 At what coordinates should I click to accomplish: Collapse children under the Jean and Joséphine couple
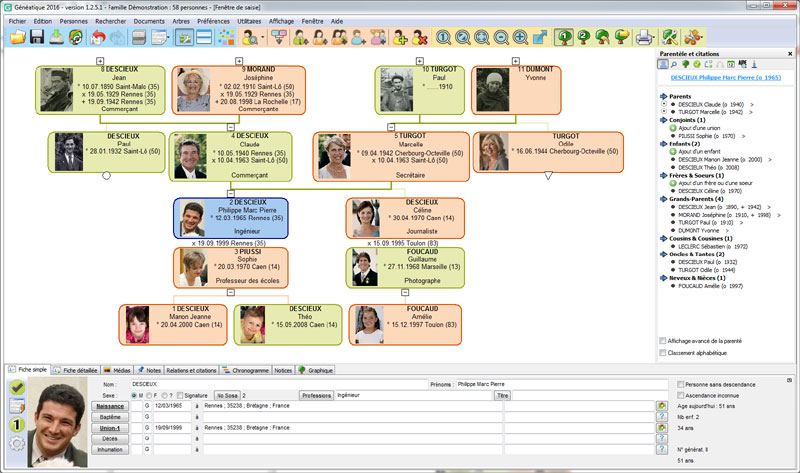click(x=231, y=127)
